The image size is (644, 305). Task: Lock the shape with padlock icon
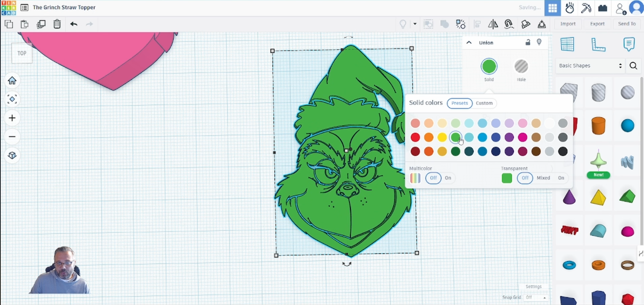coord(528,43)
